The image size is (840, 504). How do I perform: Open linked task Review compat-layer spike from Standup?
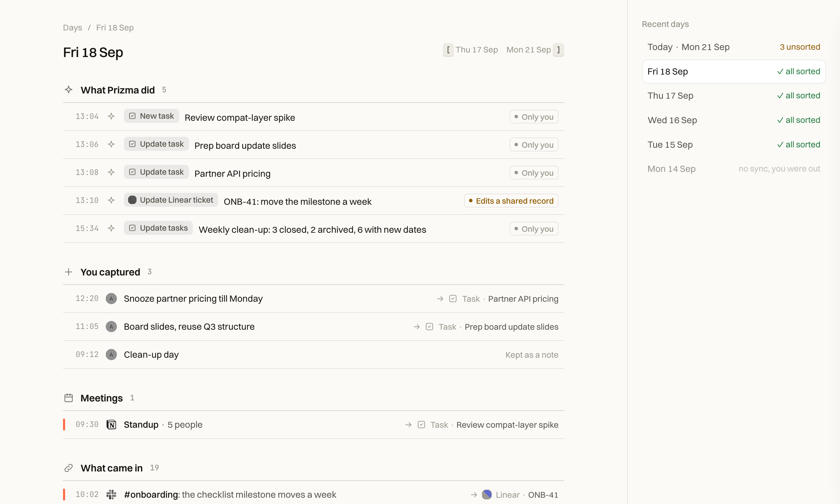click(507, 425)
